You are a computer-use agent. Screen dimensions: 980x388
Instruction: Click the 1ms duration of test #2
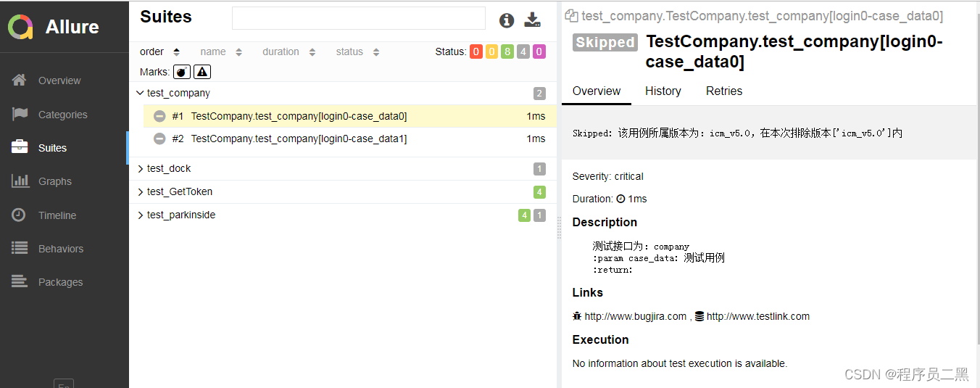coord(536,139)
